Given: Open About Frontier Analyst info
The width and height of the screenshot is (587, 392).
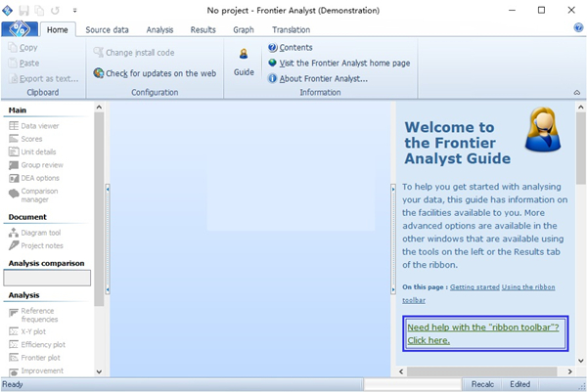Looking at the screenshot, I should click(x=316, y=78).
